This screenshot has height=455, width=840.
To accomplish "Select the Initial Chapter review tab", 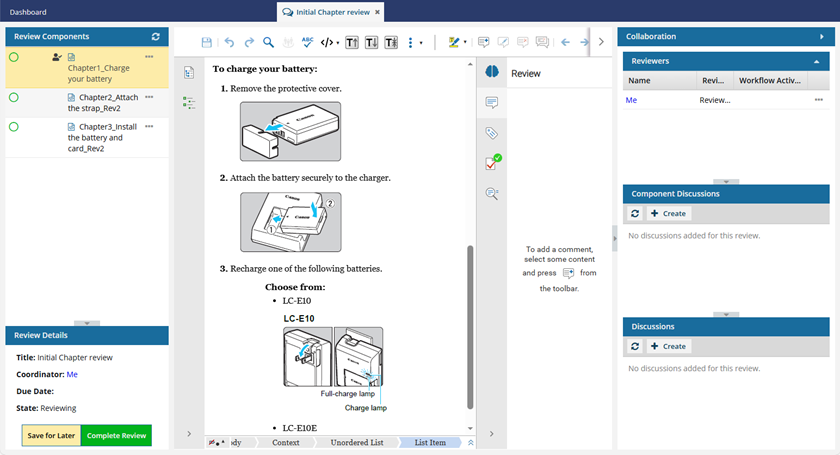I will 326,12.
